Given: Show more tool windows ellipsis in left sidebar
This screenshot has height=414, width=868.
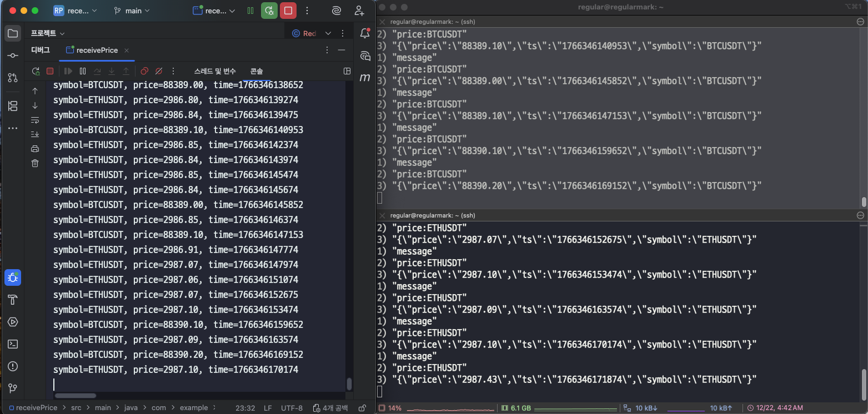Looking at the screenshot, I should pos(13,128).
